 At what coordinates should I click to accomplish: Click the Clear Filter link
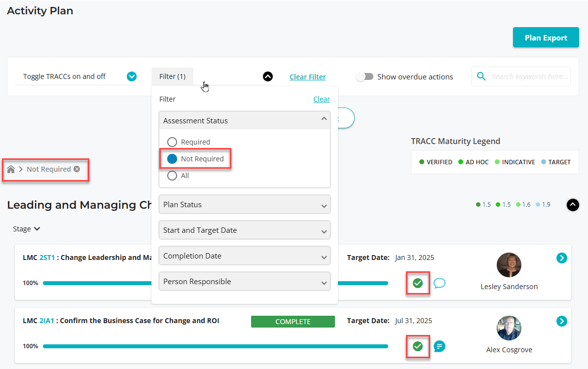[307, 77]
